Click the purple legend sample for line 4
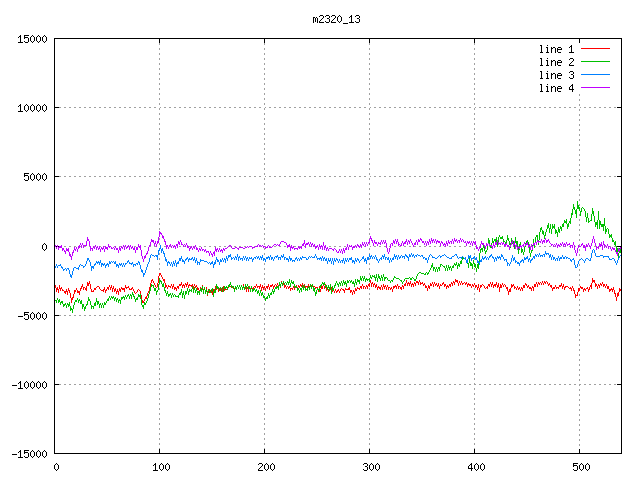 (x=595, y=88)
